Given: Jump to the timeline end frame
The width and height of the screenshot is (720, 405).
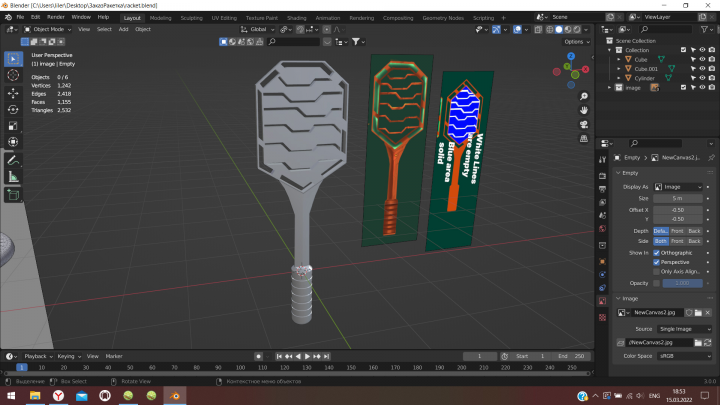Looking at the screenshot, I should coord(326,356).
